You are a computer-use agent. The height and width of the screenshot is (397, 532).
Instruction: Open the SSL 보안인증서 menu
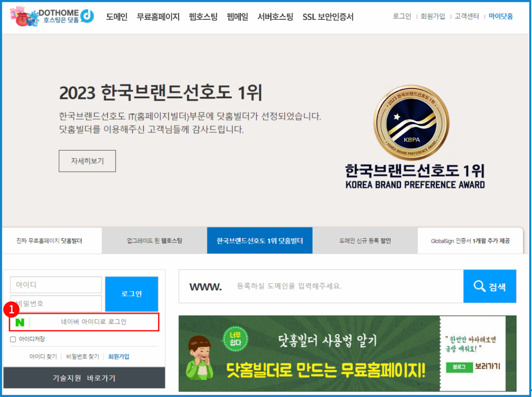pos(328,17)
